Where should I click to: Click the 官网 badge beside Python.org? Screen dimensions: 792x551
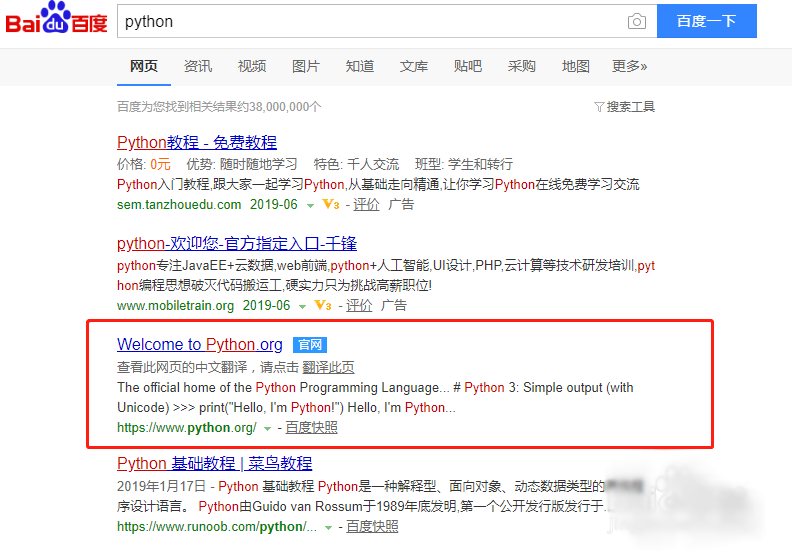pyautogui.click(x=310, y=345)
